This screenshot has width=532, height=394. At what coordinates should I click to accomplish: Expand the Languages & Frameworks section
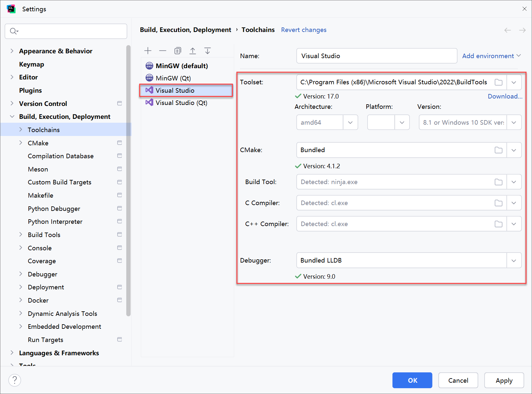[12, 353]
